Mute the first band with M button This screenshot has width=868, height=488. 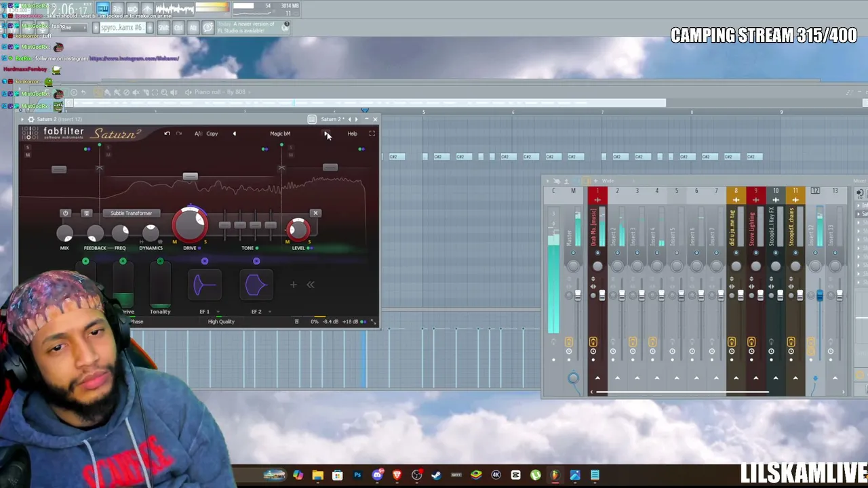(28, 155)
